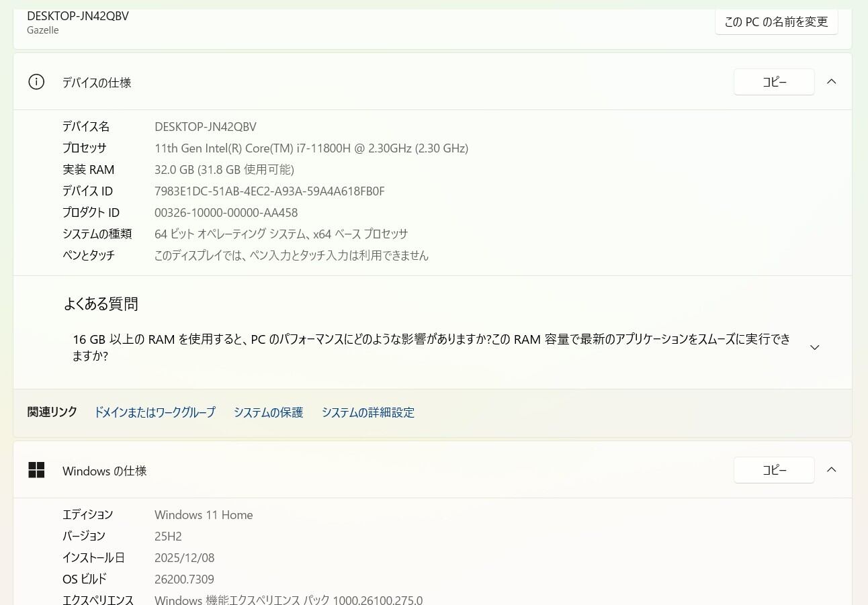Select the install date 2025/12/08
Screen dimensions: 868x605
coord(185,558)
